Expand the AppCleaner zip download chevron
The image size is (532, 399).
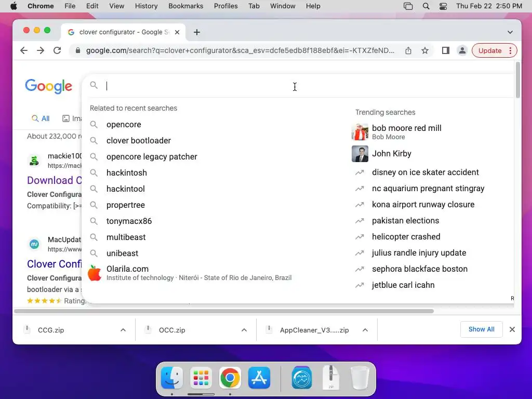pos(365,330)
